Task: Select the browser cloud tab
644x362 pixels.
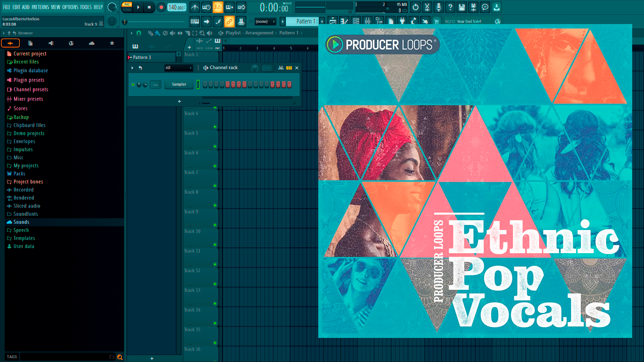Action: pyautogui.click(x=91, y=43)
